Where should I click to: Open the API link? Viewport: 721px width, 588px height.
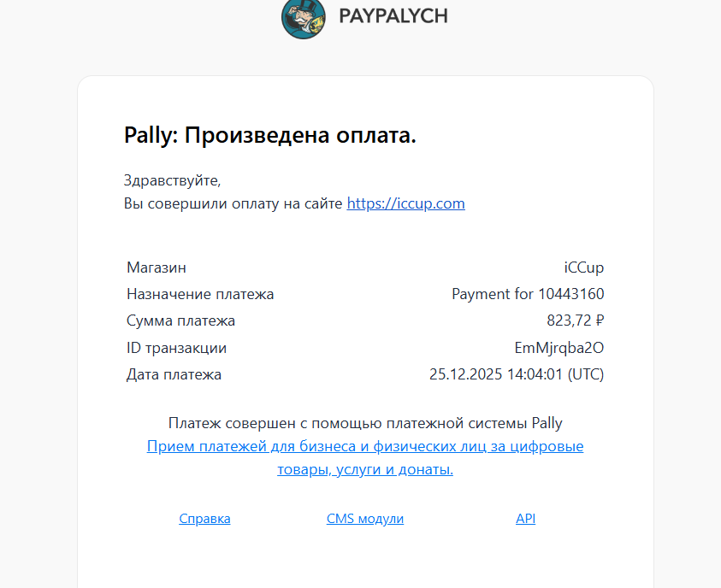pyautogui.click(x=525, y=519)
